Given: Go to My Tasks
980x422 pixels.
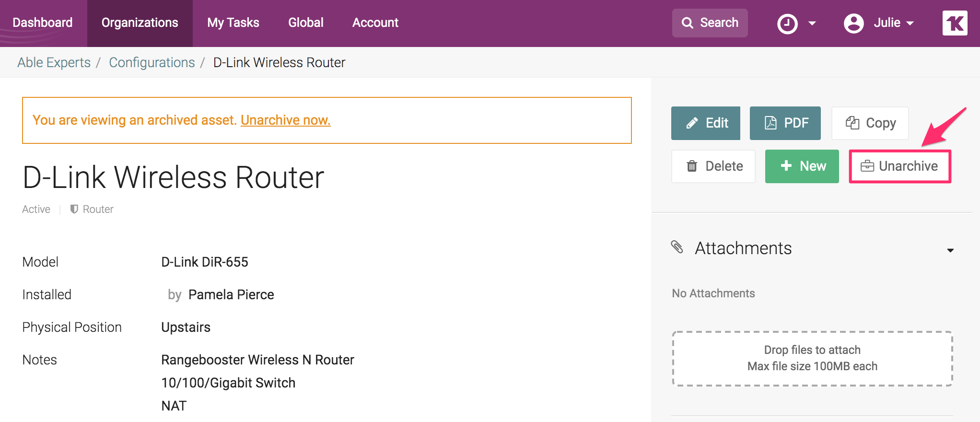Looking at the screenshot, I should (x=233, y=23).
